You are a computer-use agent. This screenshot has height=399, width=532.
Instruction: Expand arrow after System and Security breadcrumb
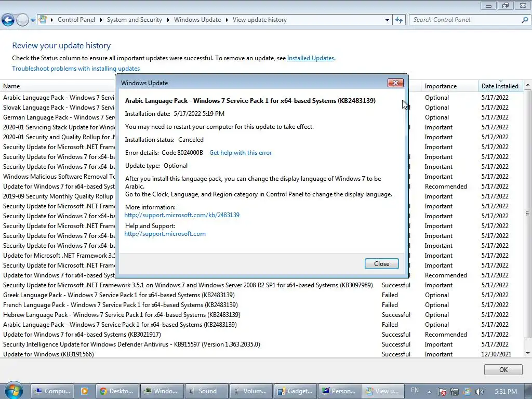[x=168, y=20]
